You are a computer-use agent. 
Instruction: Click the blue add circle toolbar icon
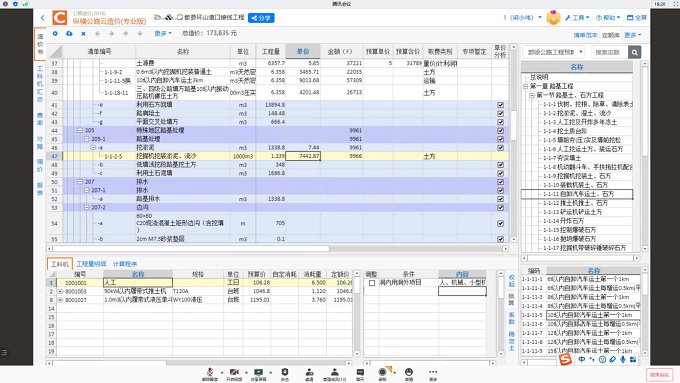pyautogui.click(x=55, y=33)
